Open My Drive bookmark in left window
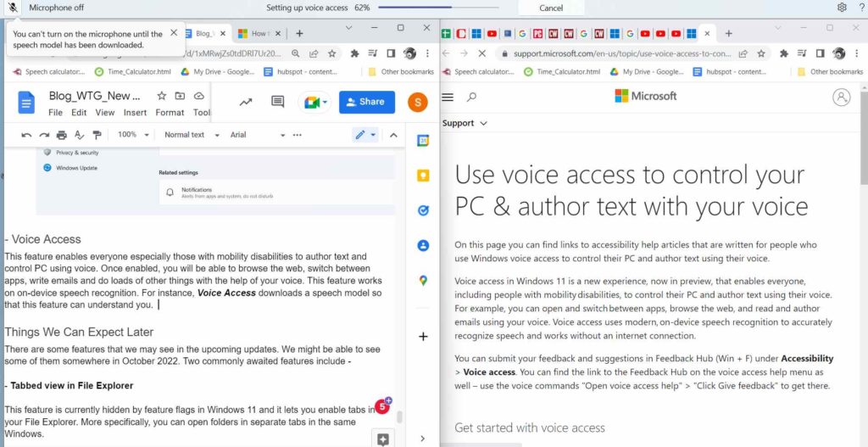The width and height of the screenshot is (868, 447). [x=217, y=71]
